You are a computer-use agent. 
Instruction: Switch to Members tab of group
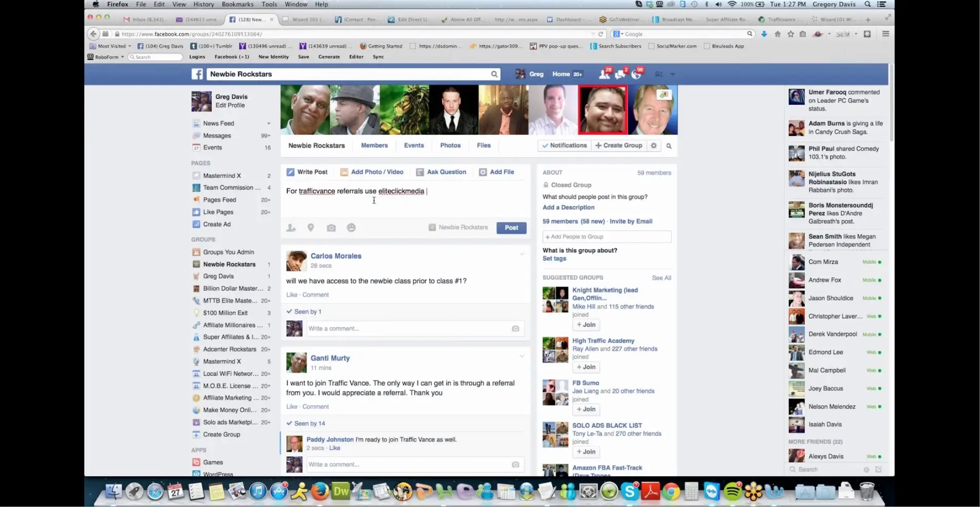click(x=374, y=146)
